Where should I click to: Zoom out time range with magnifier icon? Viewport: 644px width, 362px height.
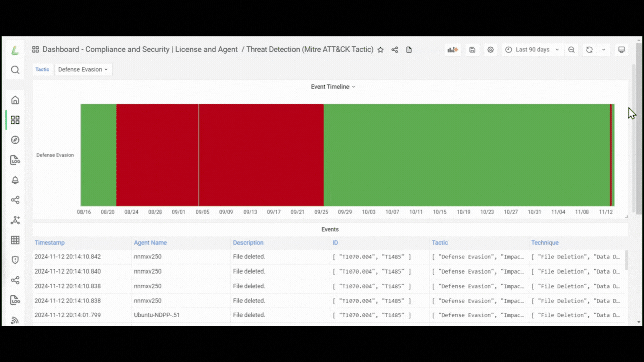coord(571,50)
